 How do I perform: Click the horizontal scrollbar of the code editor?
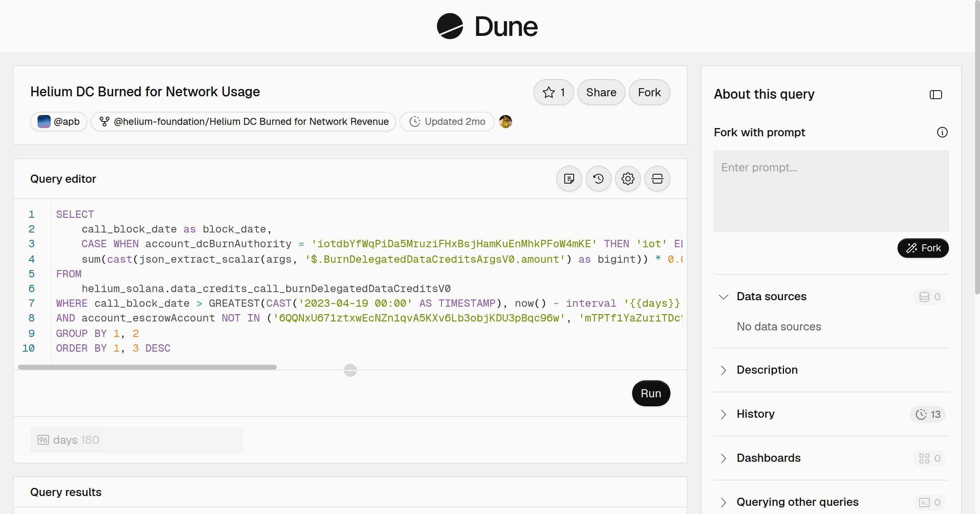147,367
